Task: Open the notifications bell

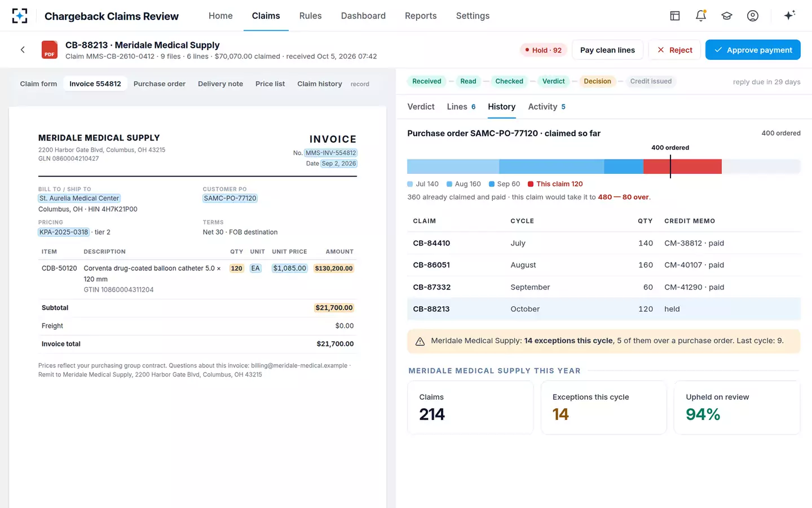Action: tap(701, 16)
